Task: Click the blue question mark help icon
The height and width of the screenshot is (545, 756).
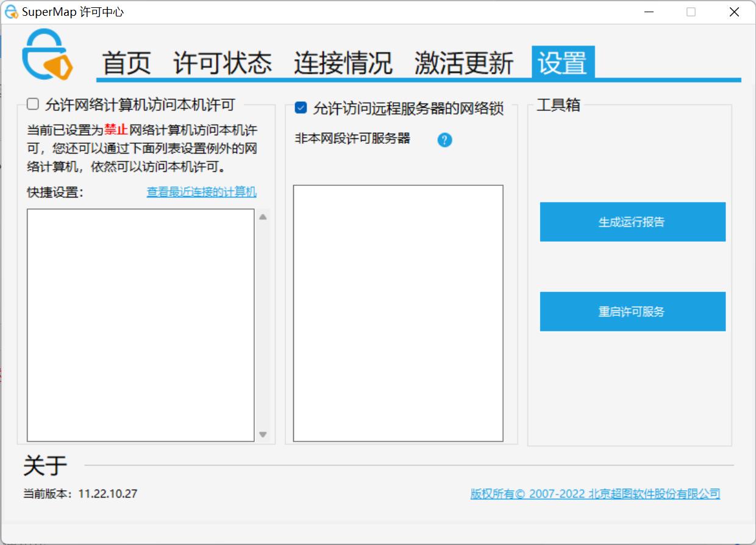Action: pos(445,140)
